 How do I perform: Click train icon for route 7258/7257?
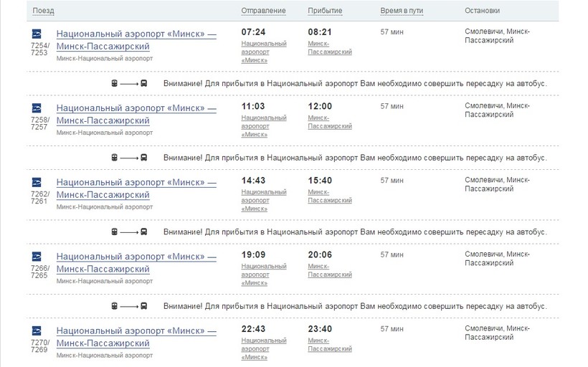[37, 108]
